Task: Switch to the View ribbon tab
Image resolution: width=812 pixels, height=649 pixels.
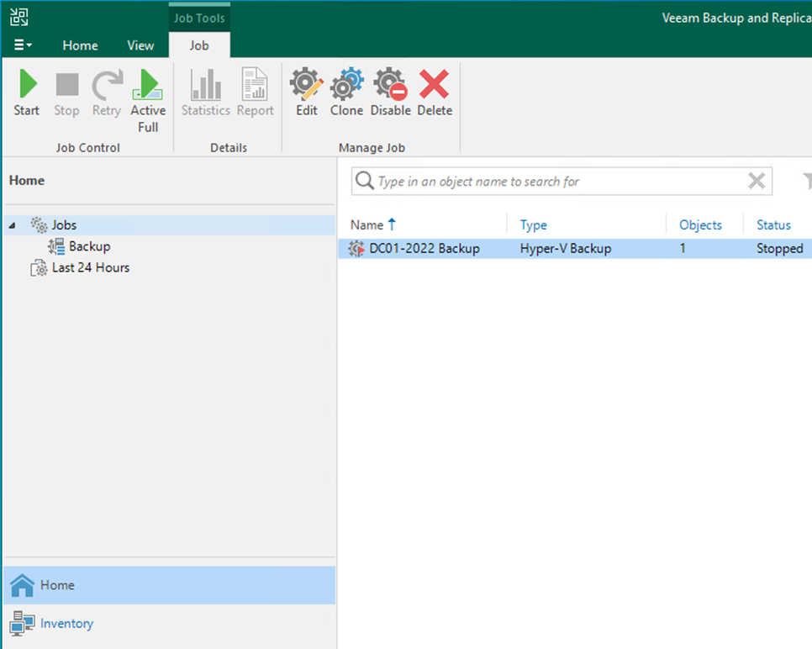Action: (140, 45)
